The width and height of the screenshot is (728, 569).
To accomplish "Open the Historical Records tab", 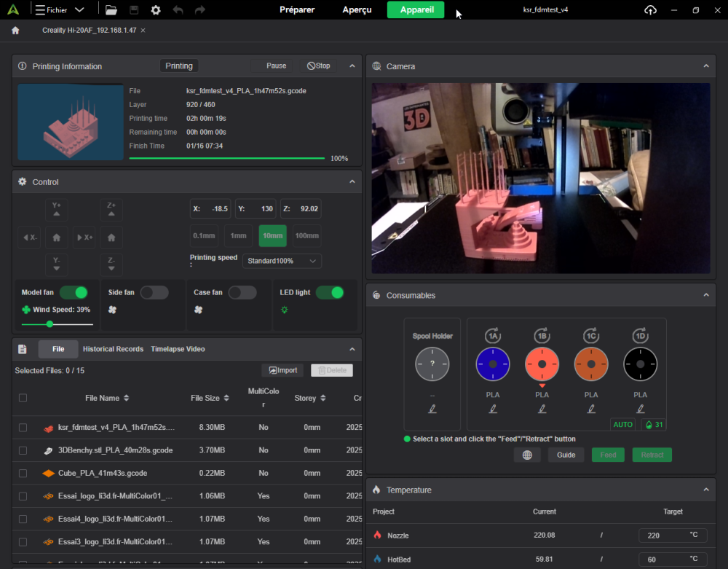I will (113, 349).
